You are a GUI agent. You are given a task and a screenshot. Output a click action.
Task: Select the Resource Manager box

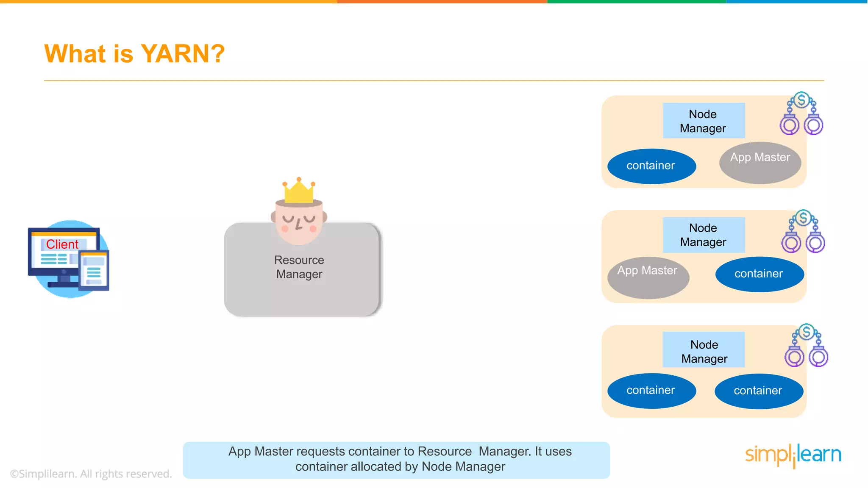tap(302, 269)
